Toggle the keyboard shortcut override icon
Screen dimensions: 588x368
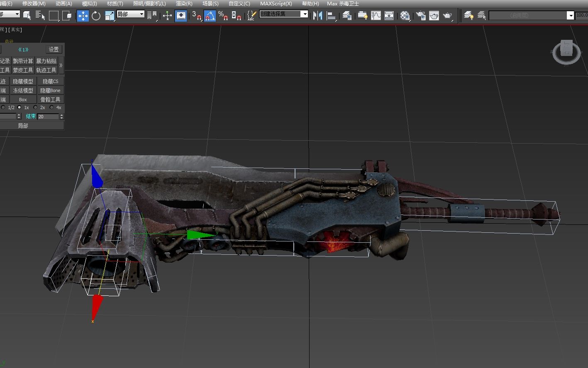[181, 16]
